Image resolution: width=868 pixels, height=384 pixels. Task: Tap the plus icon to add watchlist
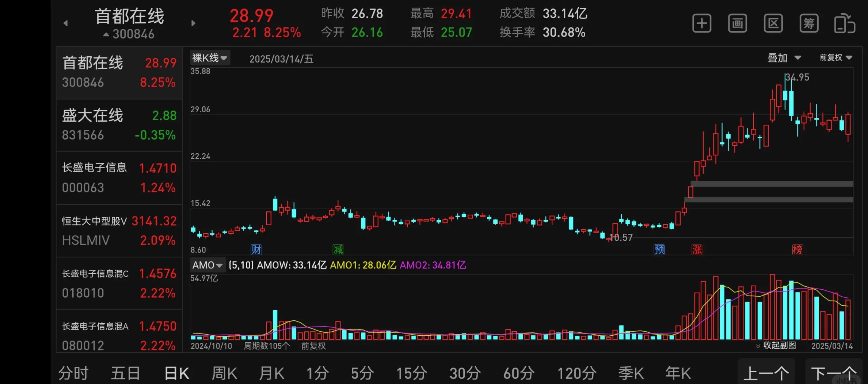point(702,23)
